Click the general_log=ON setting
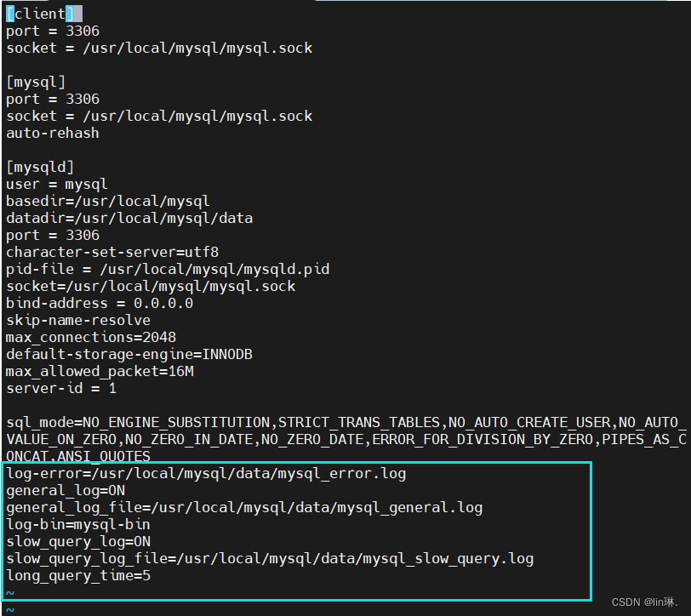This screenshot has width=691, height=616. click(x=65, y=490)
